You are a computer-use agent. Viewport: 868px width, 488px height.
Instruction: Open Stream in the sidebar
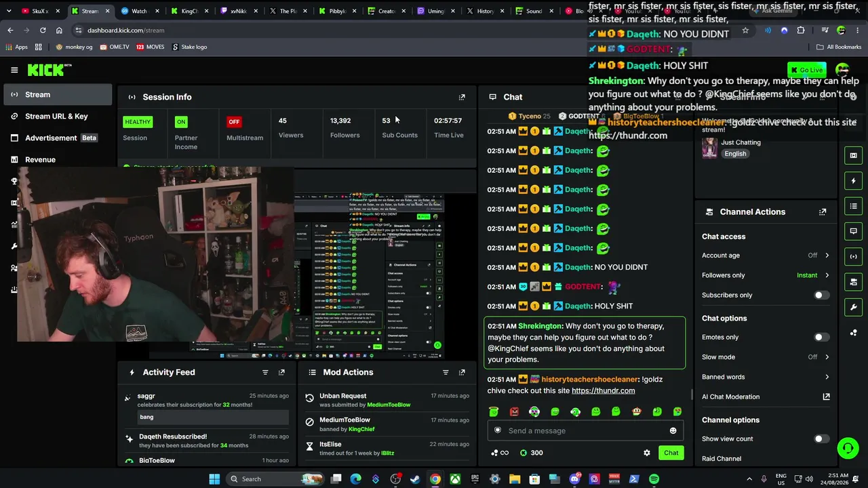(x=58, y=95)
